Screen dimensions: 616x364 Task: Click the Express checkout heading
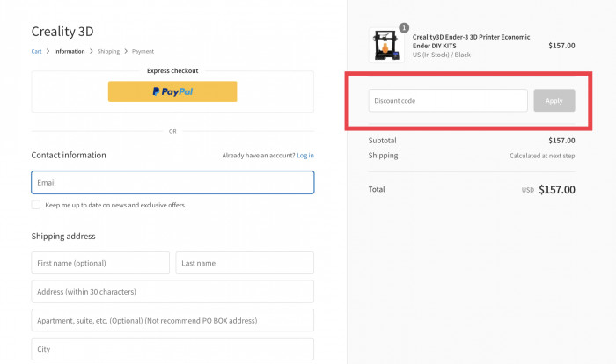pyautogui.click(x=172, y=70)
